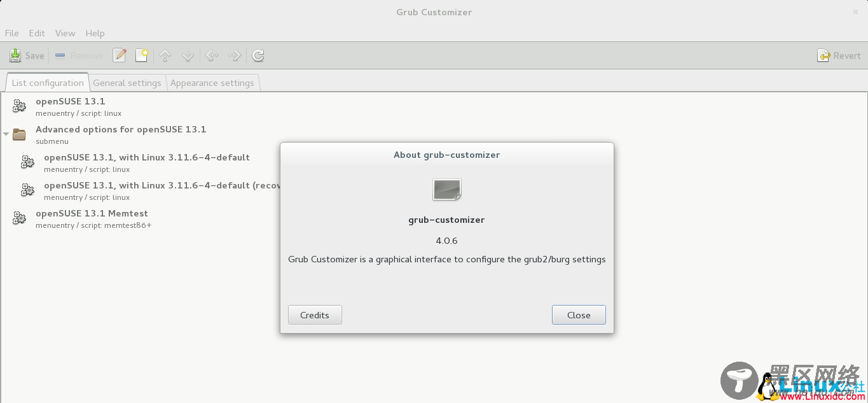
Task: Click the move up arrow icon
Action: (165, 56)
